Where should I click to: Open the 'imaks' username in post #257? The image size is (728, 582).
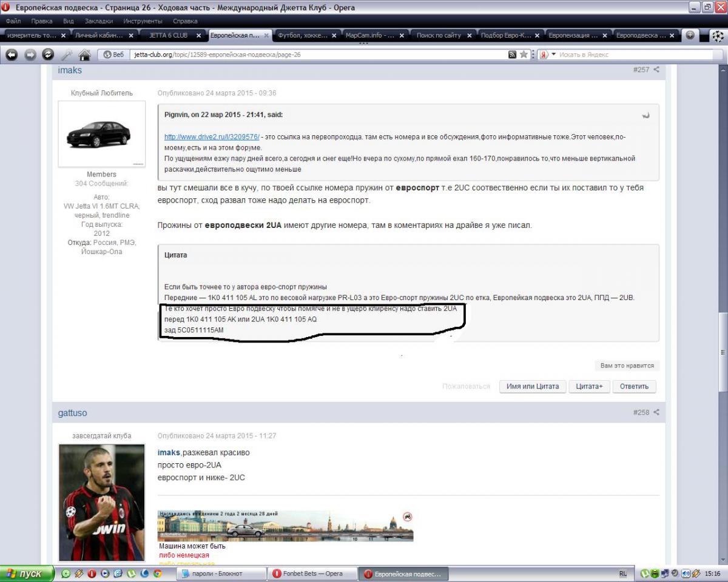coord(70,70)
